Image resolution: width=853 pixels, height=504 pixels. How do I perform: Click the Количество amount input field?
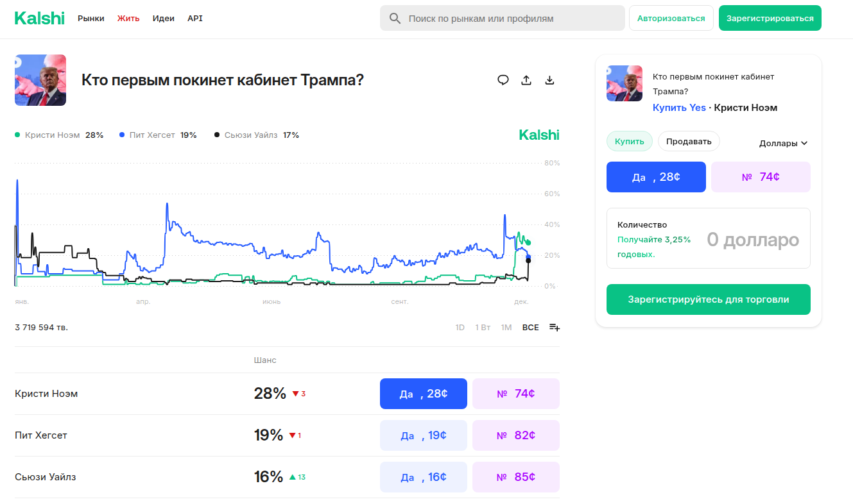point(752,240)
